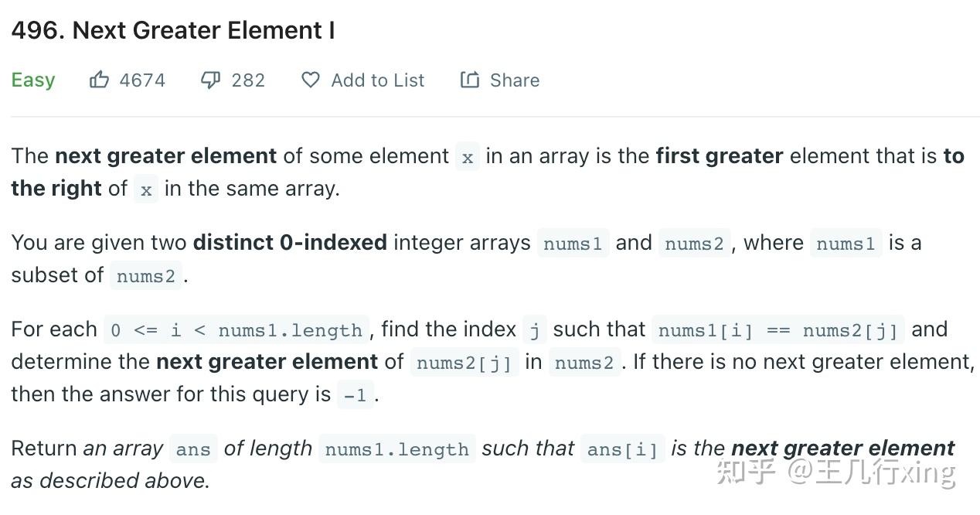Click the Share text button
The image size is (980, 515).
point(514,80)
